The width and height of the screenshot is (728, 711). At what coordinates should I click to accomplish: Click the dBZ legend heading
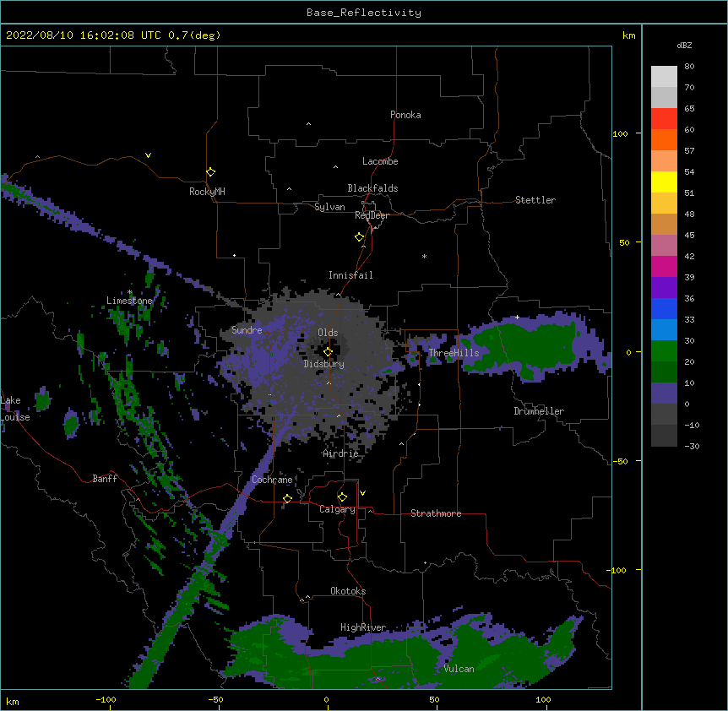point(684,45)
